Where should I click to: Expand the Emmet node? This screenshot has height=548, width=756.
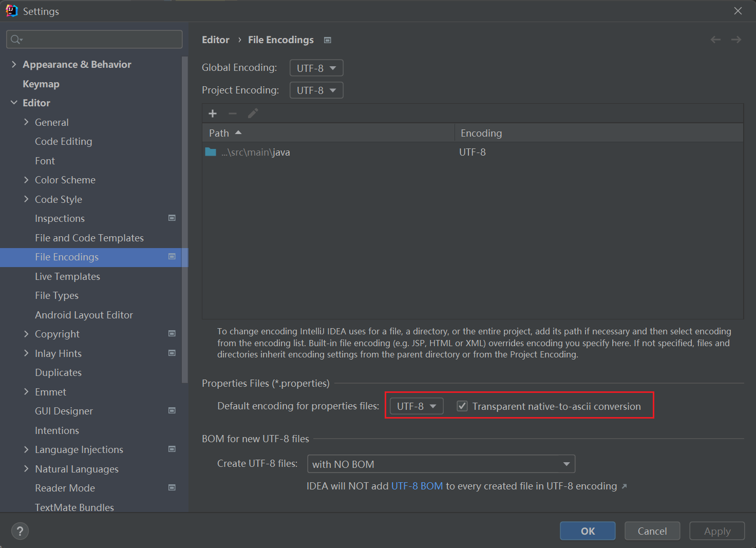point(26,392)
